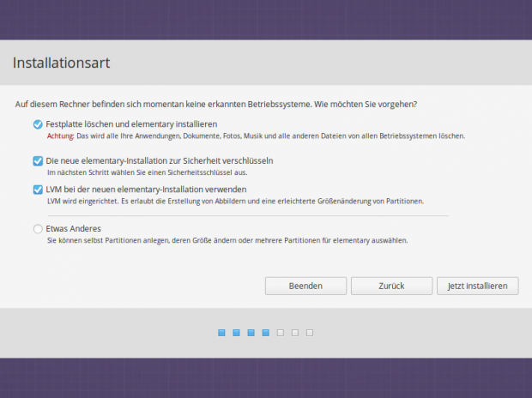
Task: Toggle 'Die neue elementary-Installation zur Sicherheit verschlüsseln' checkbox
Action: point(38,160)
